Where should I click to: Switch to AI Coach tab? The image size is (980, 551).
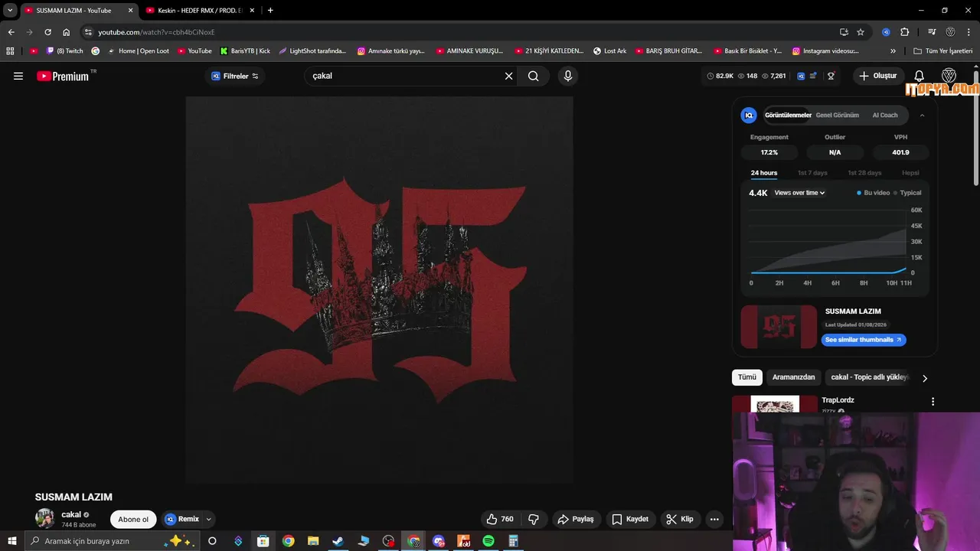click(x=885, y=115)
